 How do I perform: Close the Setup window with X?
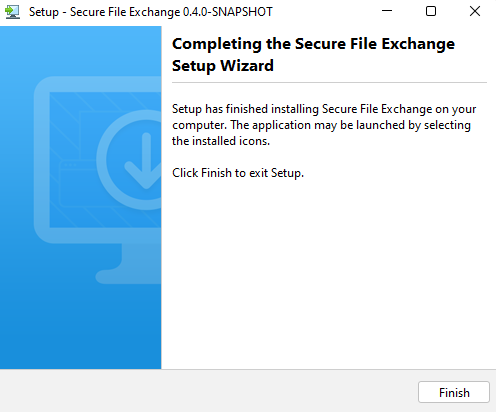click(x=475, y=11)
